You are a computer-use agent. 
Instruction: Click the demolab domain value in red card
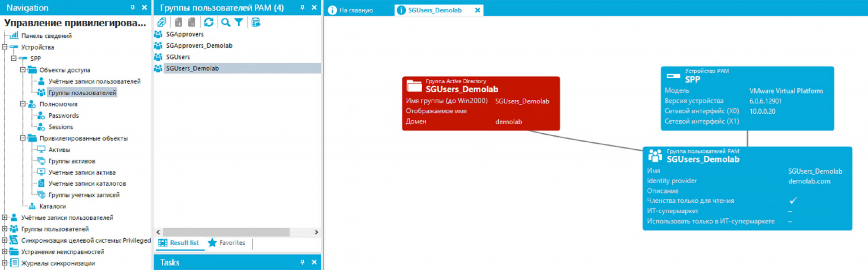click(x=508, y=122)
